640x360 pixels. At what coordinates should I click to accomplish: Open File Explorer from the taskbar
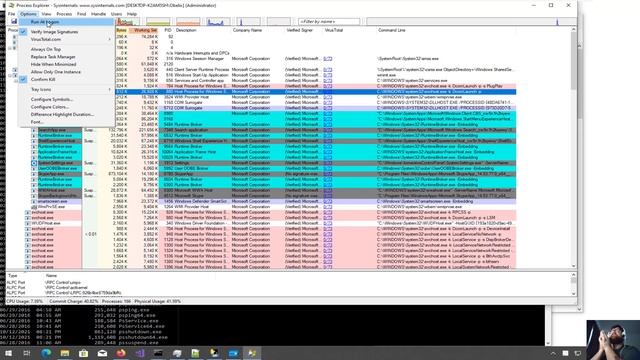[x=65, y=353]
